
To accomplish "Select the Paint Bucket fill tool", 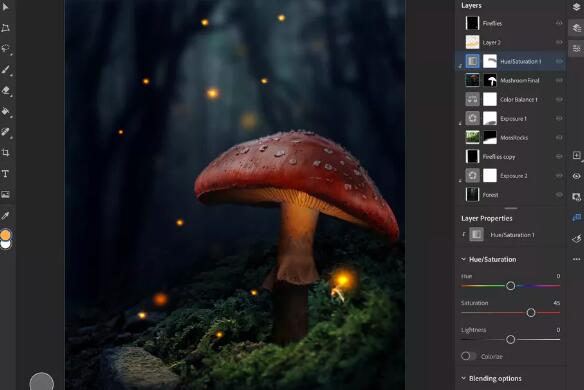I will pos(5,111).
